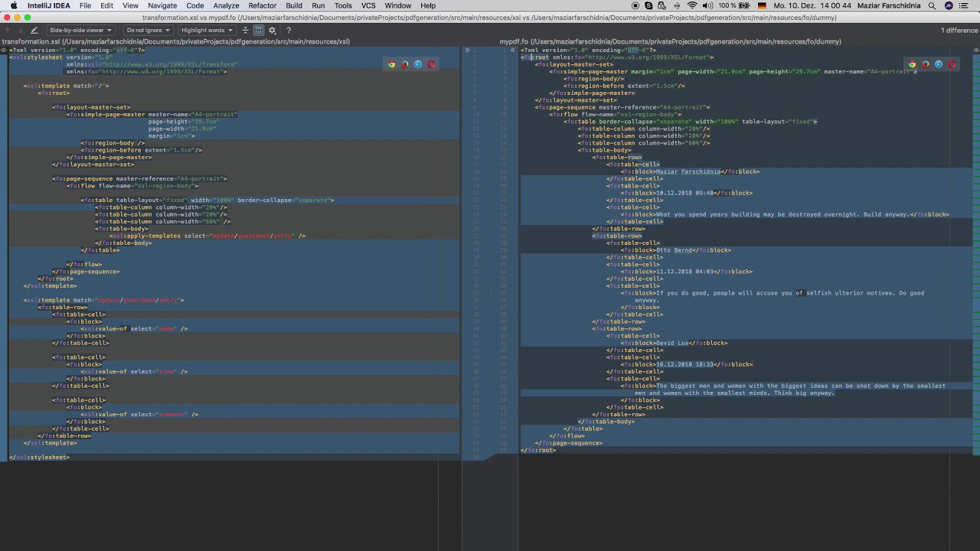Image resolution: width=980 pixels, height=551 pixels.
Task: Open in Opera from left pane
Action: [431, 64]
